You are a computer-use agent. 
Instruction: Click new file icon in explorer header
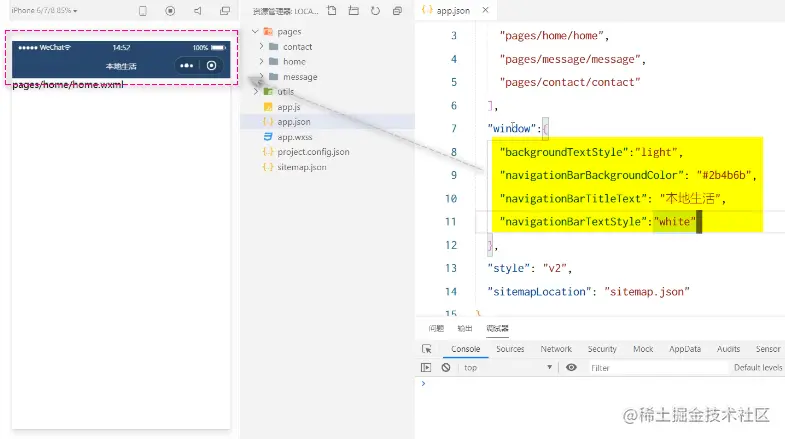tap(331, 11)
